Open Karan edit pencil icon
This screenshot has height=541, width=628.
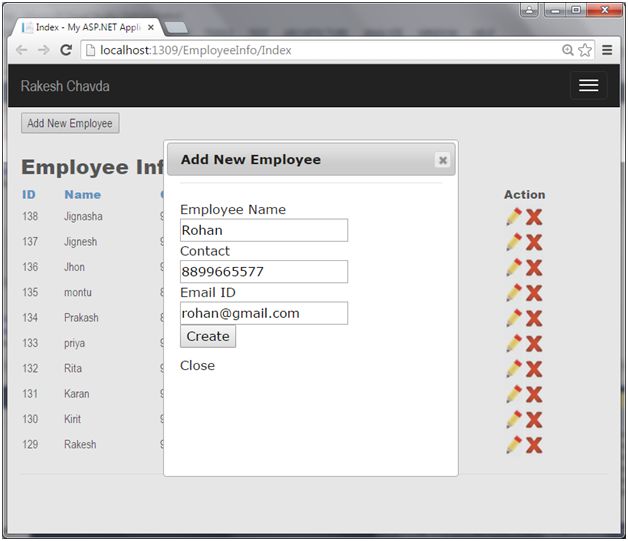click(514, 394)
